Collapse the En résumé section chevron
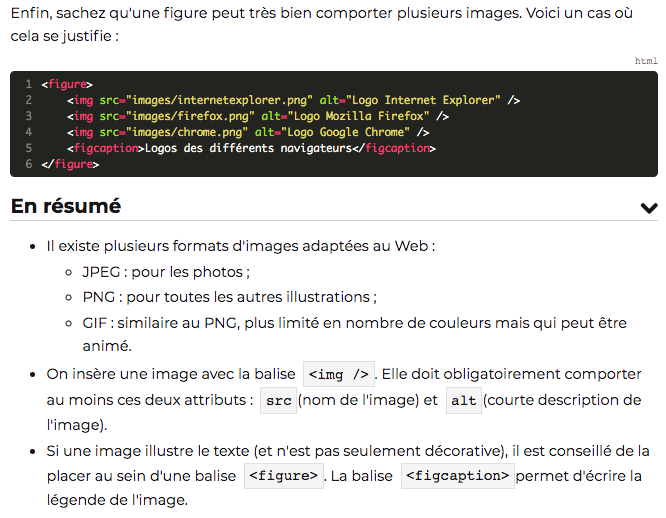The width and height of the screenshot is (666, 518). [649, 208]
